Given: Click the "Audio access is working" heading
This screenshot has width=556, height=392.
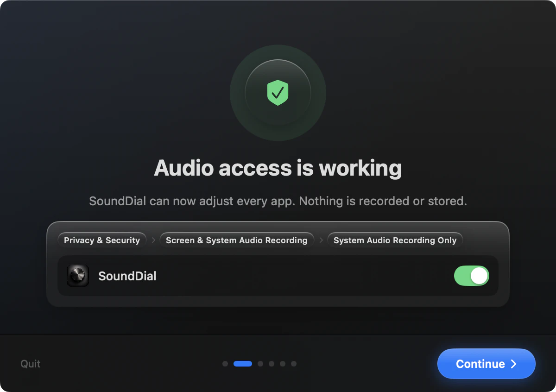Looking at the screenshot, I should point(278,168).
